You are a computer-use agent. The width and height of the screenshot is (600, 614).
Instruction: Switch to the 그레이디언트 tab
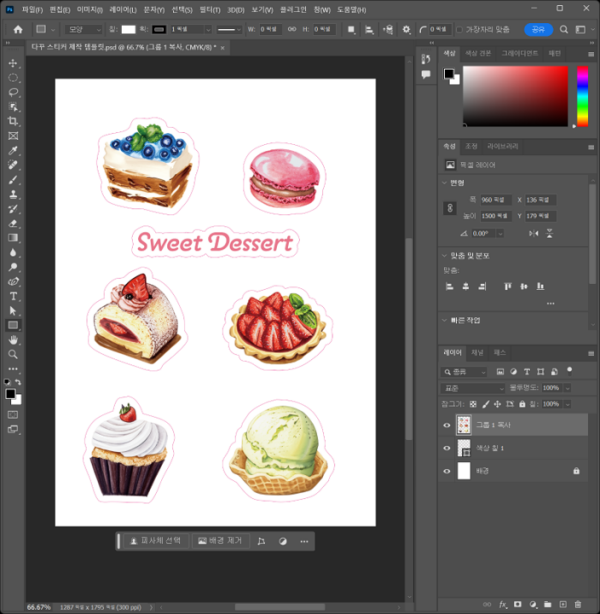coord(520,53)
